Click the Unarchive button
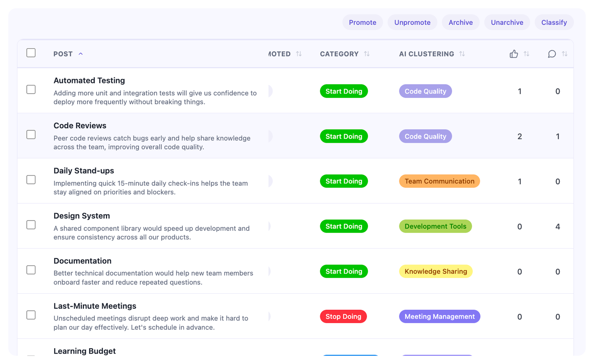Screen dimensions: 594x364 [507, 22]
